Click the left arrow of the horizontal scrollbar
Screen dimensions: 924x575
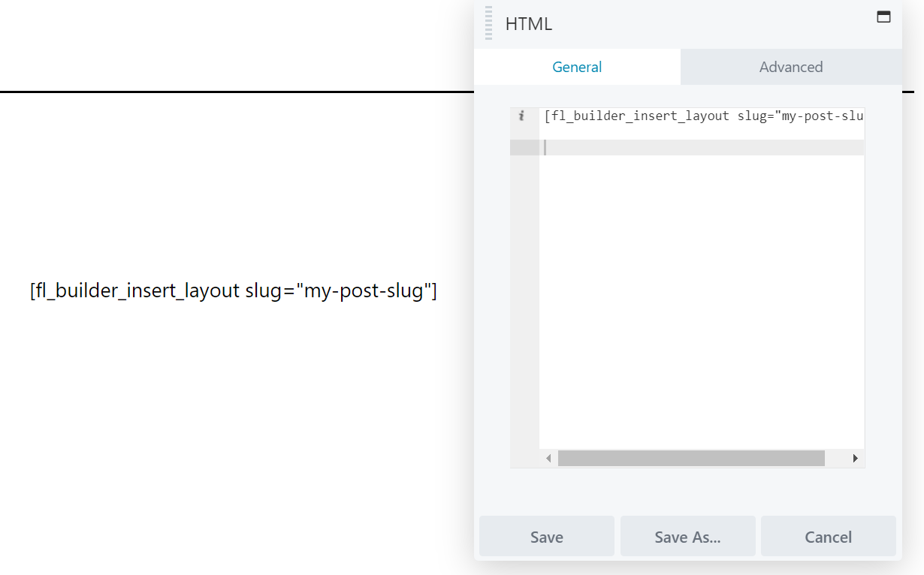coord(548,458)
